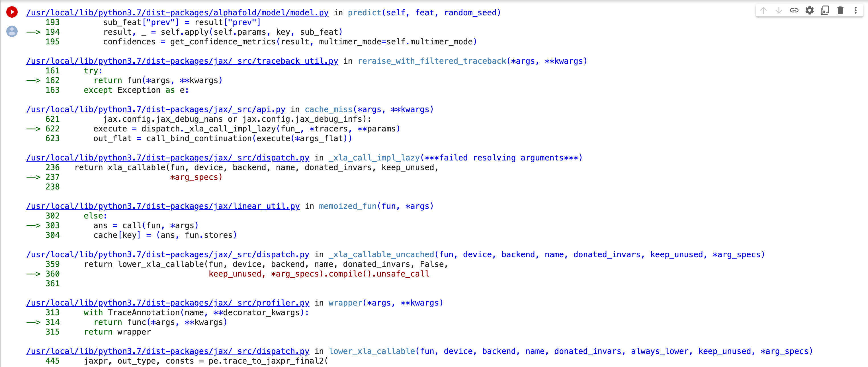Open dispatch.py link at lower_xla_callable frame
This screenshot has height=367, width=868.
tap(168, 351)
